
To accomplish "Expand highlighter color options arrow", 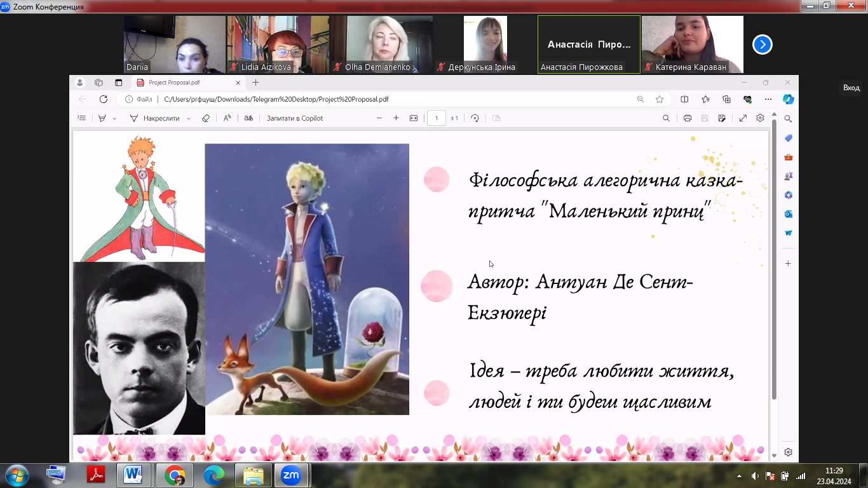I will tap(115, 118).
